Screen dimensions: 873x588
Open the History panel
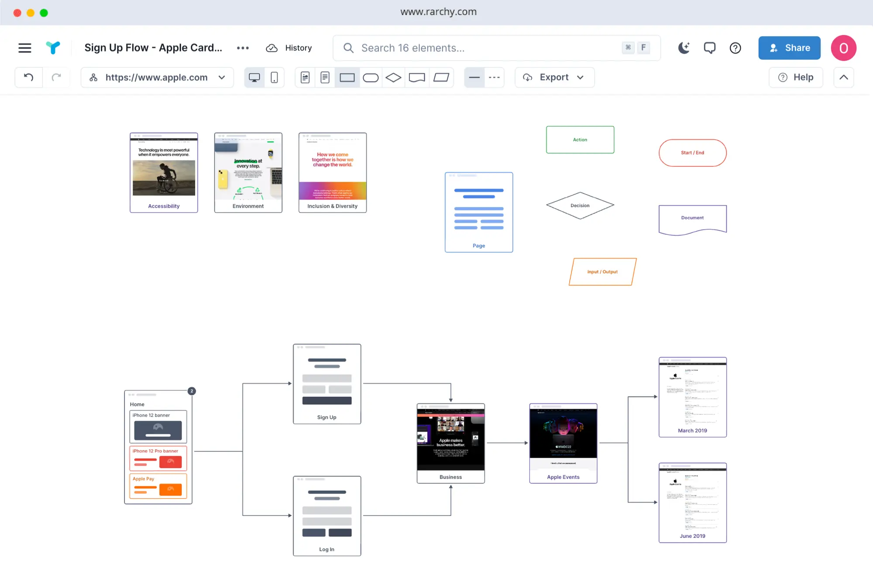point(289,48)
